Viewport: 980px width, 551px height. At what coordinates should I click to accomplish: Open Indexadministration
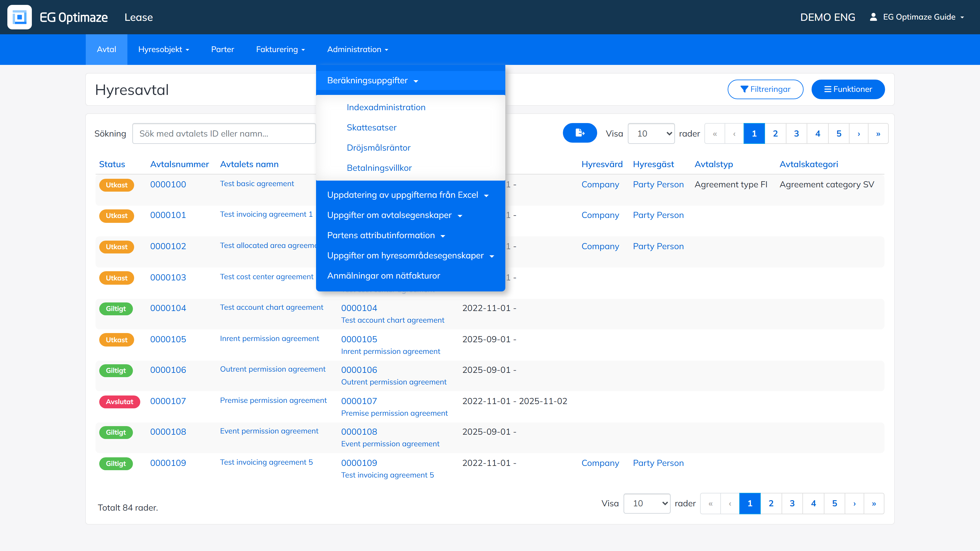[386, 107]
